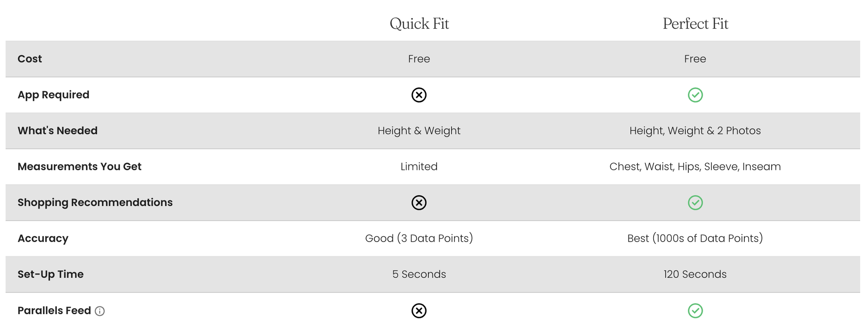Click "Height, Weight & 2 Photos" text
868x332 pixels.
(x=695, y=130)
